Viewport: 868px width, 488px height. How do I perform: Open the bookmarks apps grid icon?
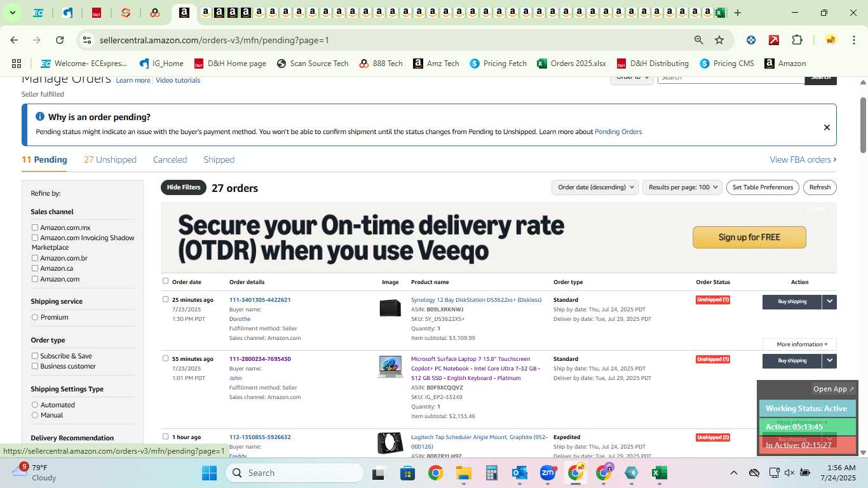pyautogui.click(x=17, y=64)
